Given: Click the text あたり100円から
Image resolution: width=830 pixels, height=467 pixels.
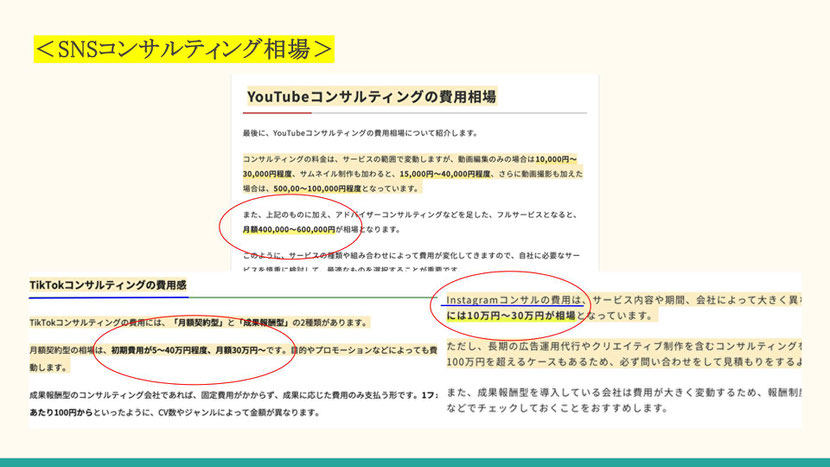Looking at the screenshot, I should (61, 412).
